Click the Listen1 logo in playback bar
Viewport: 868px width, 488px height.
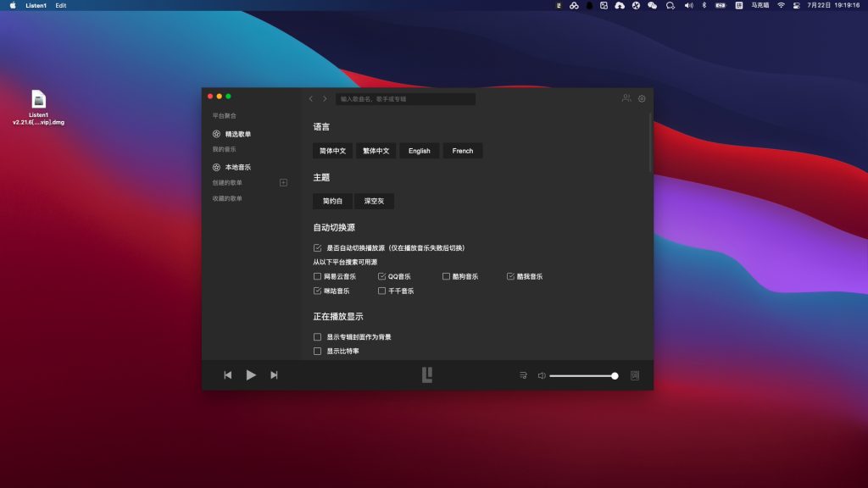[427, 374]
